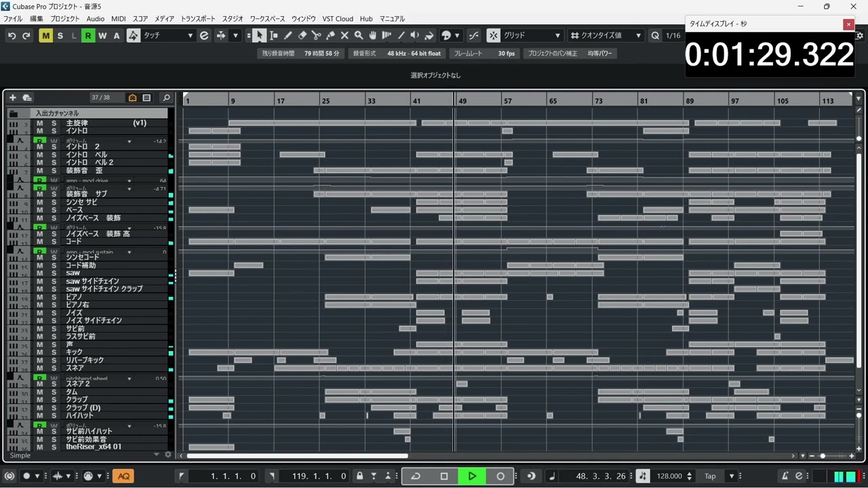
Task: Click the input/output channels folder icon
Action: pyautogui.click(x=14, y=113)
